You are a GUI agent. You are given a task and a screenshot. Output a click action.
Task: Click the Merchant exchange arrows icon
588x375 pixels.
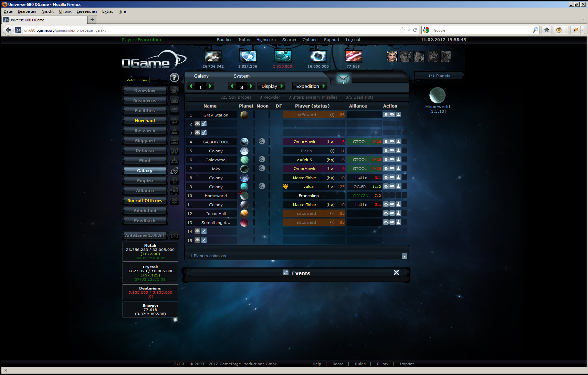click(175, 121)
